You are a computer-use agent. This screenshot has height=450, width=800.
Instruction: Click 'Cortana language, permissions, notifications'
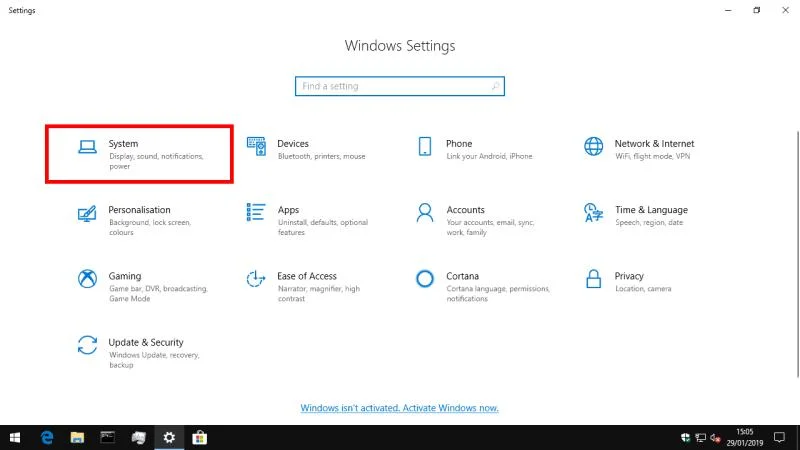pos(498,293)
